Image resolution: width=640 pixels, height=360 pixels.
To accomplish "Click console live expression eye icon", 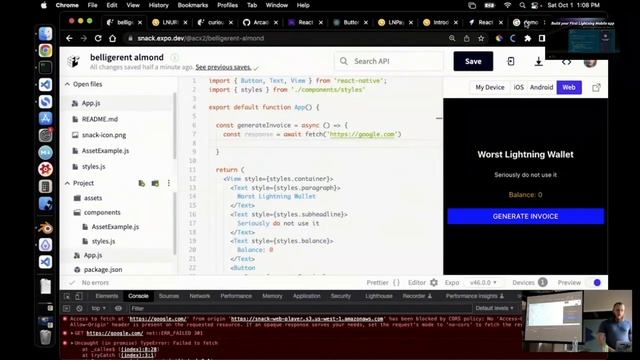I will (x=118, y=308).
